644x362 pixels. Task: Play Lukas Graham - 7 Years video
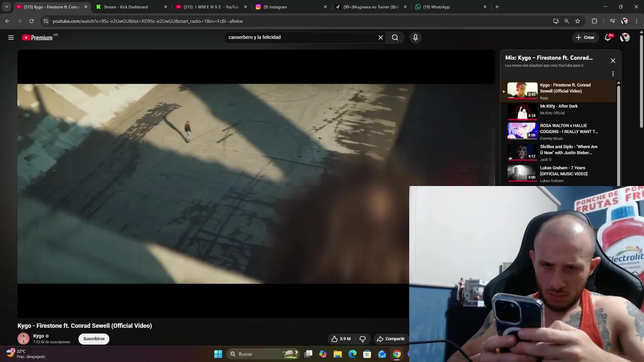click(558, 173)
